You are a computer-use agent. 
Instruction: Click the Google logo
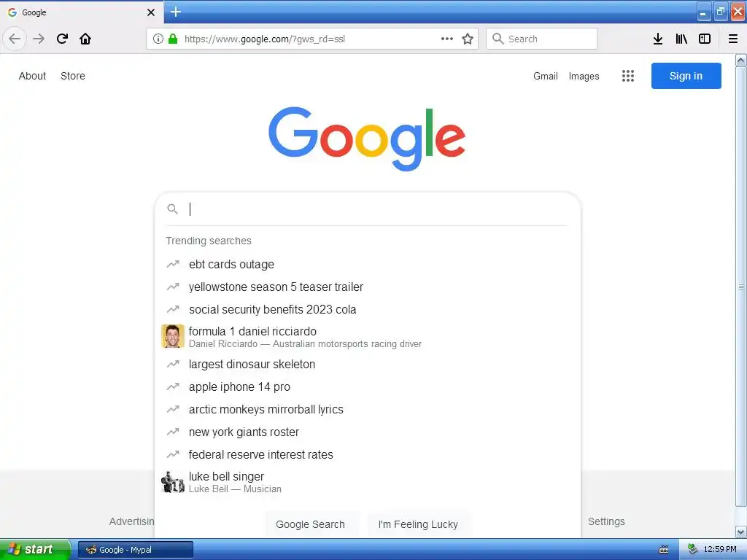pyautogui.click(x=367, y=139)
